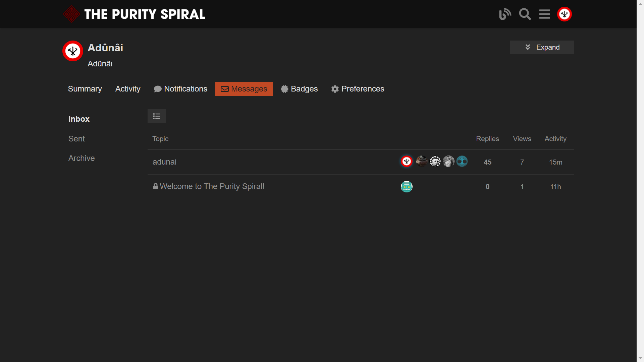Click the page vertical scrollbar down arrow
Screen dimensions: 644x362
(x=640, y=358)
